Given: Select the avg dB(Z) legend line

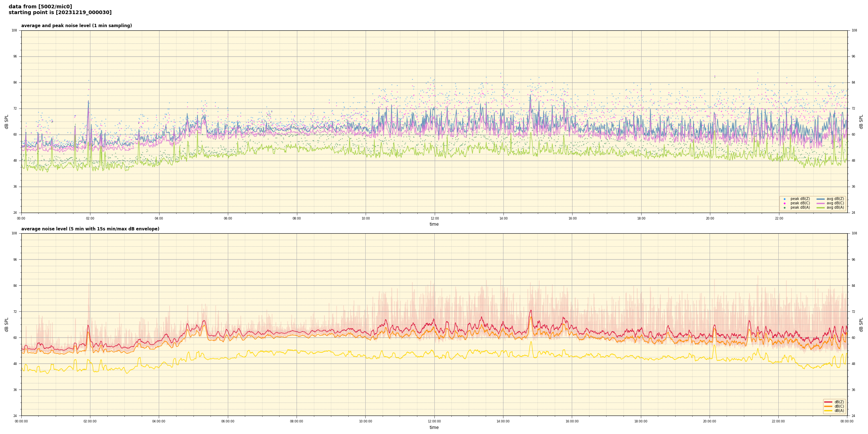Looking at the screenshot, I should pyautogui.click(x=821, y=199).
